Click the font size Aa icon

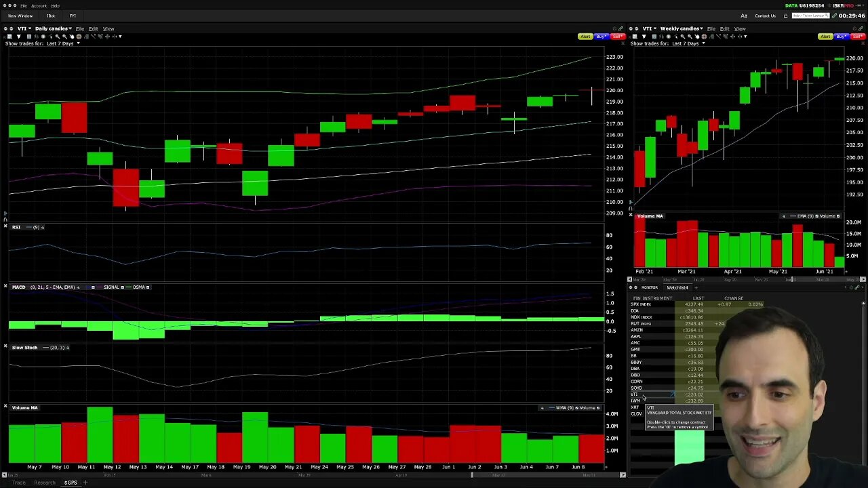(x=744, y=16)
